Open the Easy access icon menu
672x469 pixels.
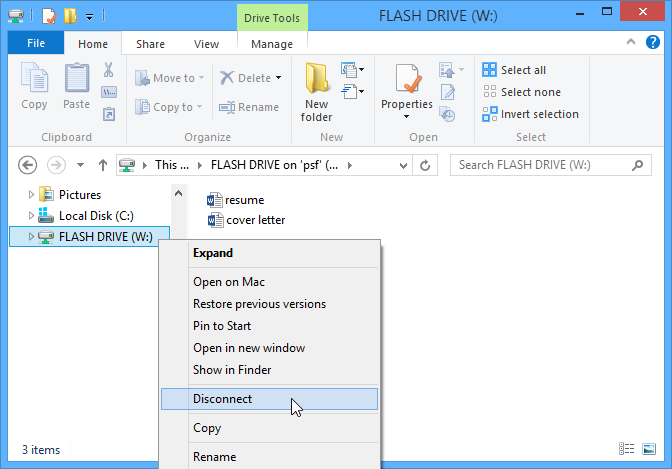[352, 91]
